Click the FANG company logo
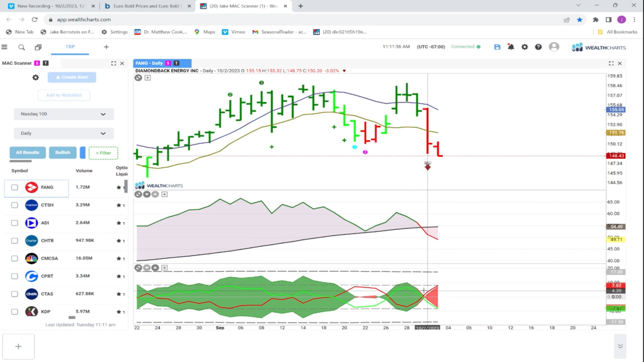 [32, 187]
